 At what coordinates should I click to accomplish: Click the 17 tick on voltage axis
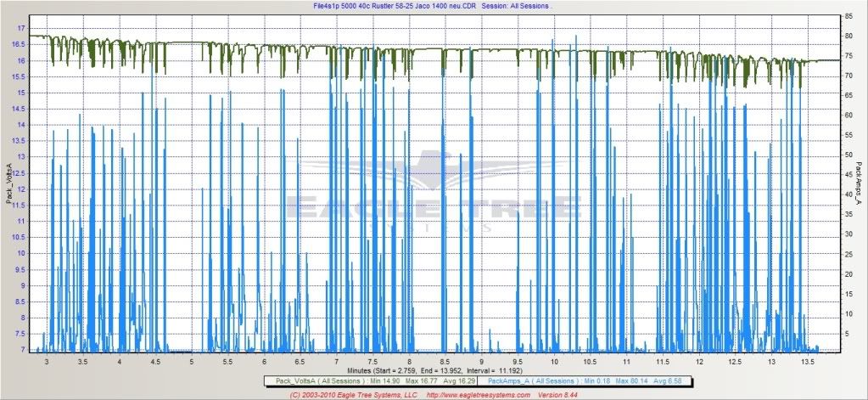20,28
